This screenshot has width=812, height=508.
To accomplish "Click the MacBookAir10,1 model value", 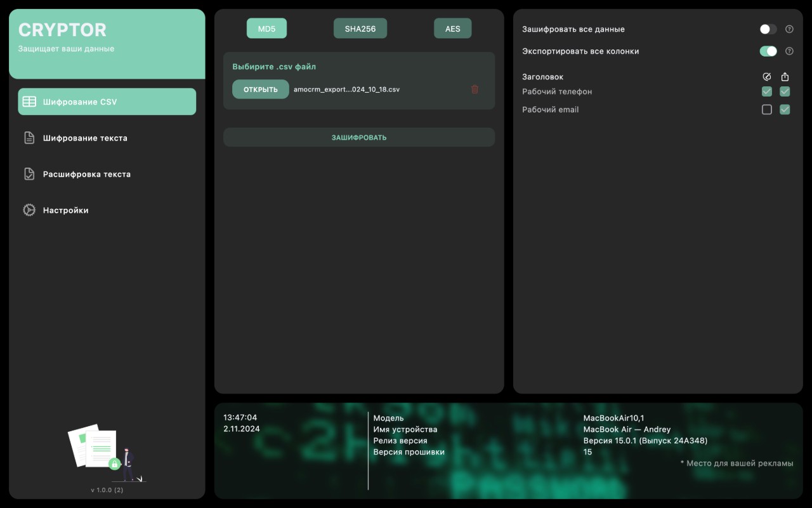I will pos(614,418).
